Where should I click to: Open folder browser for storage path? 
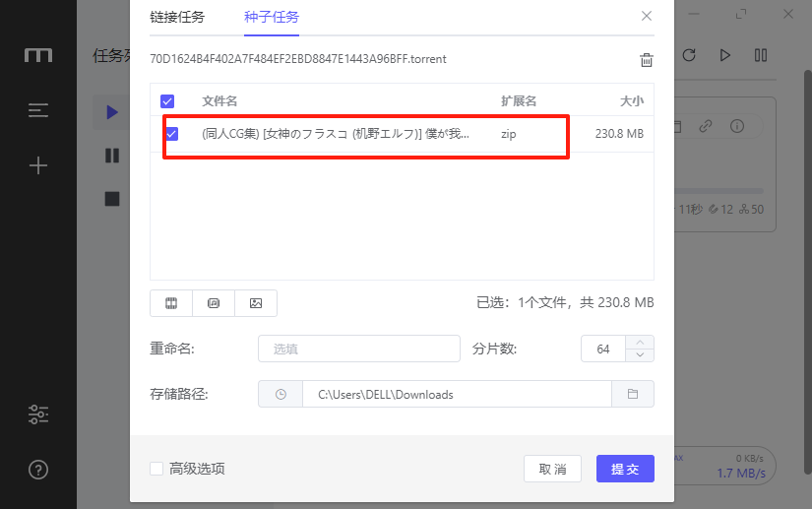633,394
